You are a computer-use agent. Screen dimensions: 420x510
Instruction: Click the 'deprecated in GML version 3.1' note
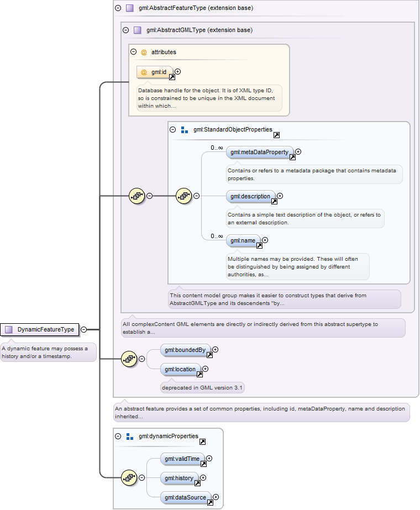coord(202,388)
